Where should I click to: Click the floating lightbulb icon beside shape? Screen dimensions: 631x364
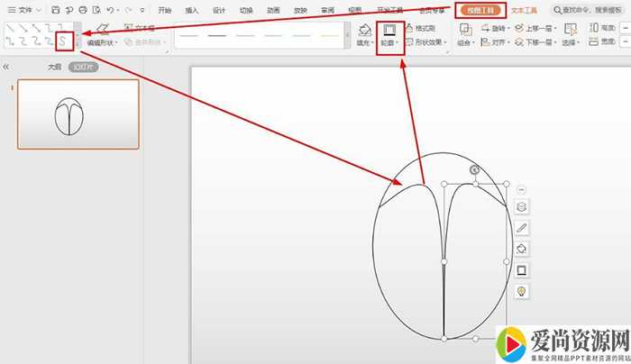(521, 291)
